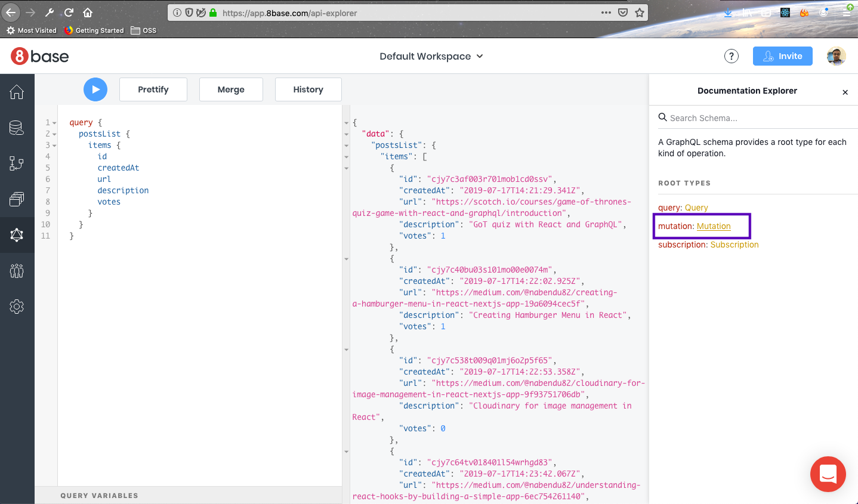The width and height of the screenshot is (858, 504).
Task: Collapse the query block at line 1
Action: click(54, 123)
